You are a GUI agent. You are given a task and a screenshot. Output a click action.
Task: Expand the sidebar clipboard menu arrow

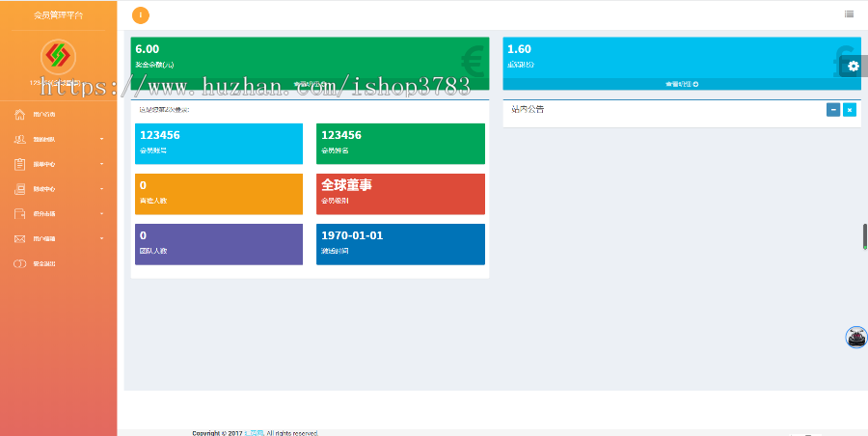[102, 165]
